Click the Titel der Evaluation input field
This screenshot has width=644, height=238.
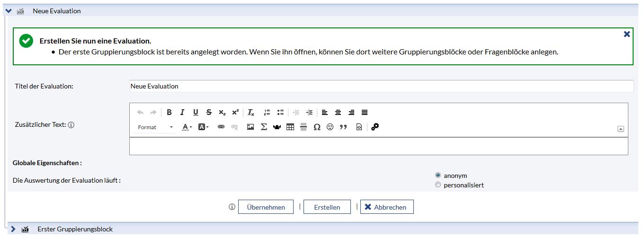pos(381,86)
